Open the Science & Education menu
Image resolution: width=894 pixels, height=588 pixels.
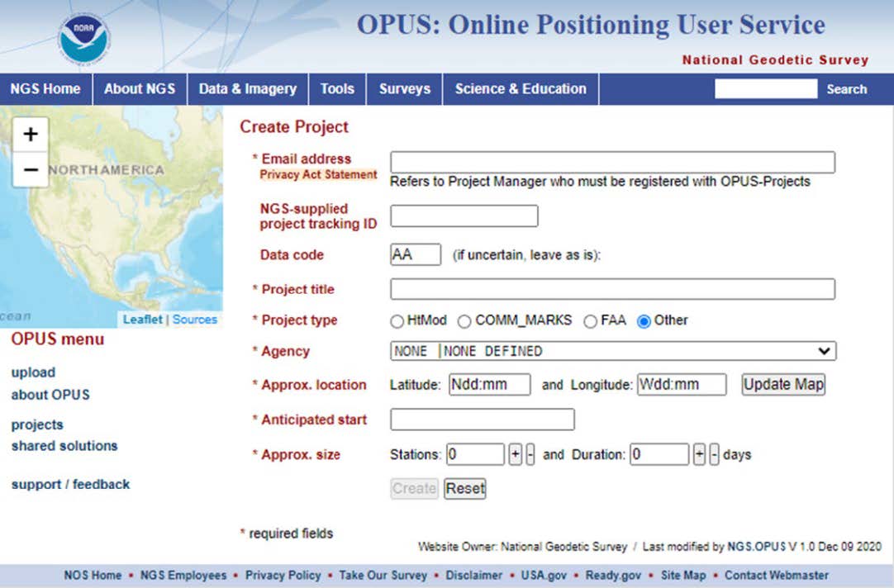(521, 89)
